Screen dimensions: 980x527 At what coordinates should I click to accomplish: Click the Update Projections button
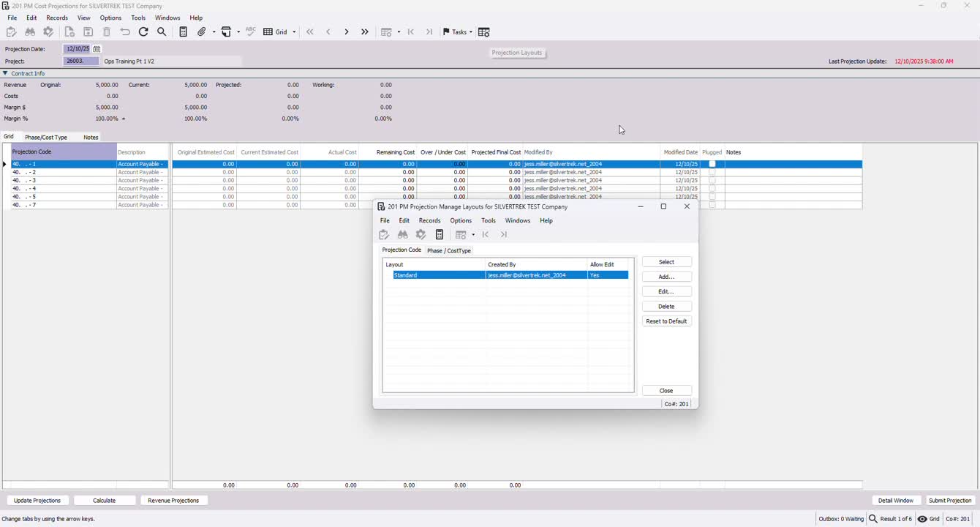tap(37, 501)
